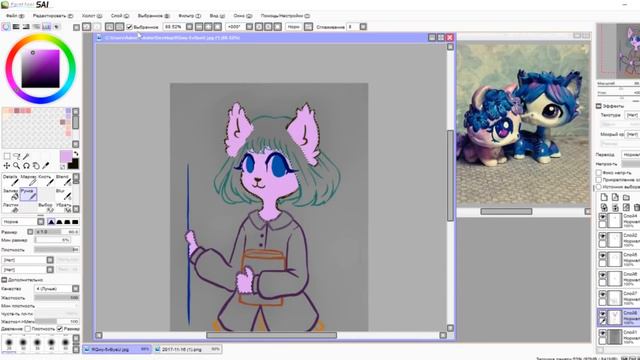Hide layer Слой1 with its eye icon
Image resolution: width=640 pixels, height=360 pixels.
[602, 333]
